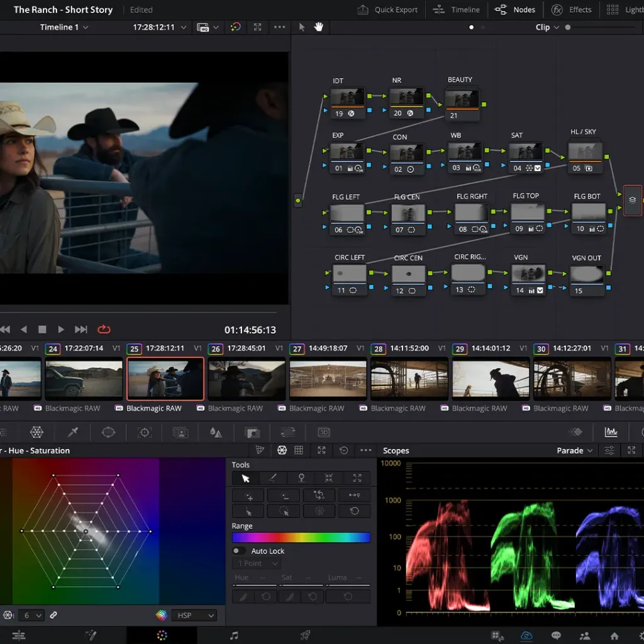Screen dimensions: 644x644
Task: Switch warper to Hue-Saturation mode icon
Action: (x=282, y=450)
